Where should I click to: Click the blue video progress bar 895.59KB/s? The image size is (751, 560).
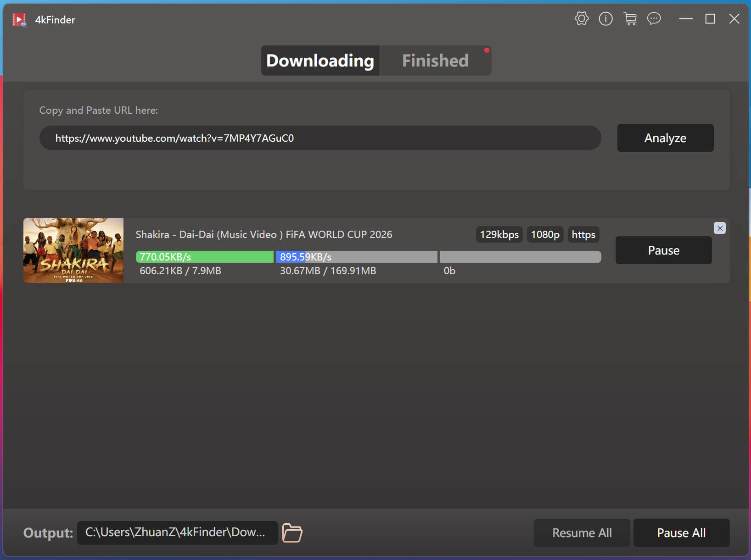click(x=357, y=257)
